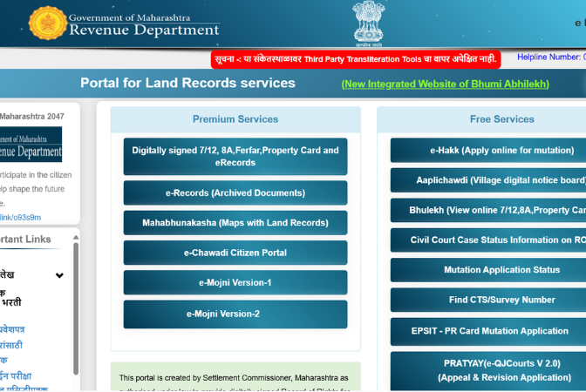The image size is (586, 392).
Task: Open Digitally signed 7/12, 8A, Ferfar service
Action: [235, 157]
